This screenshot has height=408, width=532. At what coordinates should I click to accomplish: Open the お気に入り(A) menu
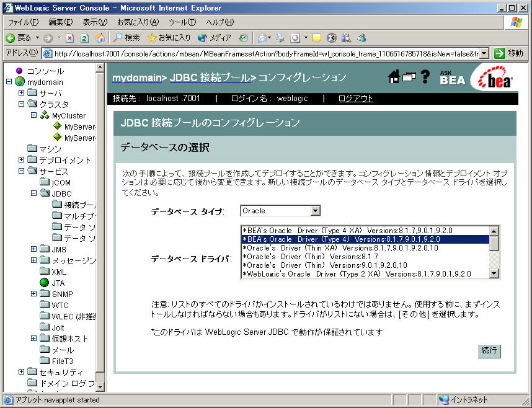138,22
